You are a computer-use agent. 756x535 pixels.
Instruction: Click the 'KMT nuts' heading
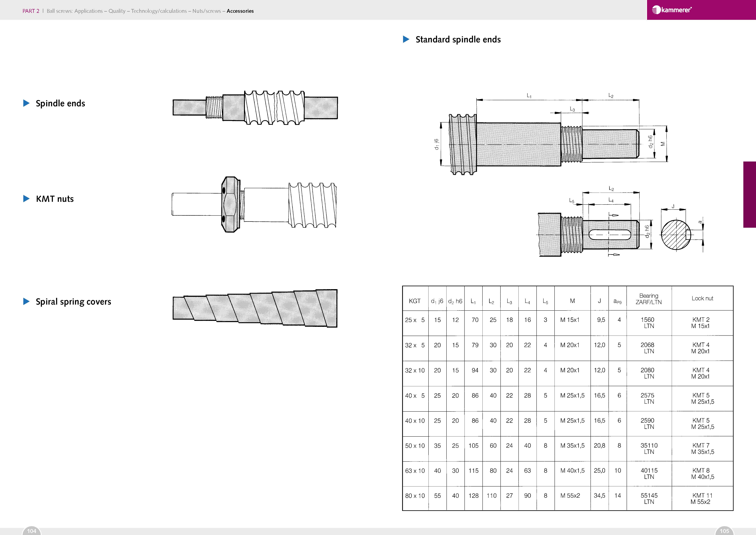[55, 199]
